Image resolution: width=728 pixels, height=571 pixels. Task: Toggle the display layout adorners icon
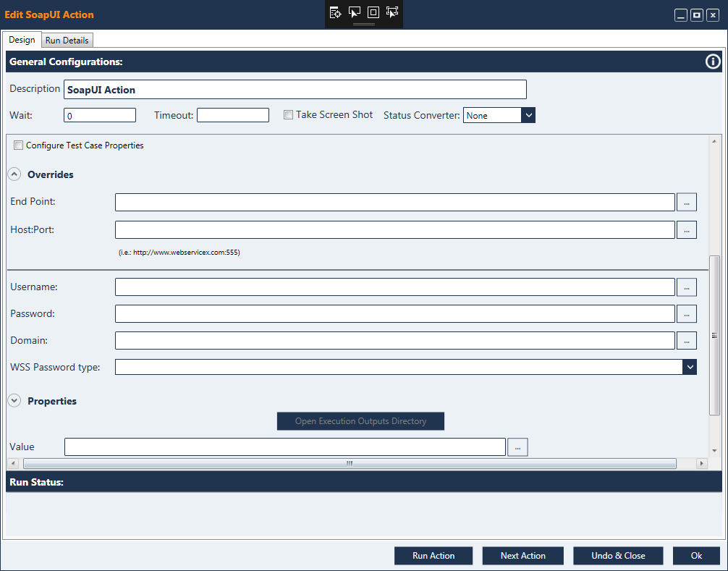click(373, 12)
